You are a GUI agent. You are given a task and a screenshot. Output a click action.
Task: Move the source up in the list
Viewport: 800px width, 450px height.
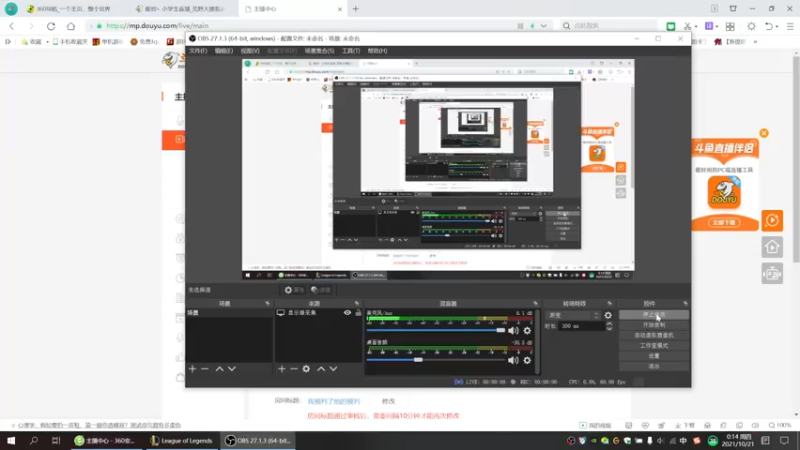click(321, 368)
